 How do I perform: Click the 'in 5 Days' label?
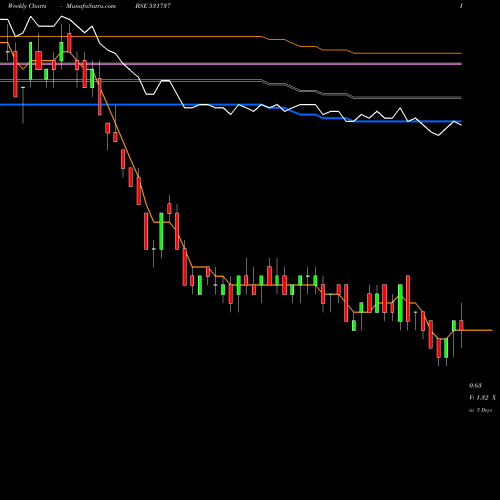tap(480, 410)
